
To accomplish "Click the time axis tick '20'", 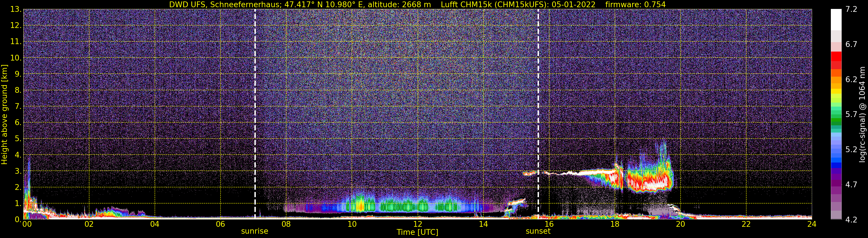I will [680, 224].
